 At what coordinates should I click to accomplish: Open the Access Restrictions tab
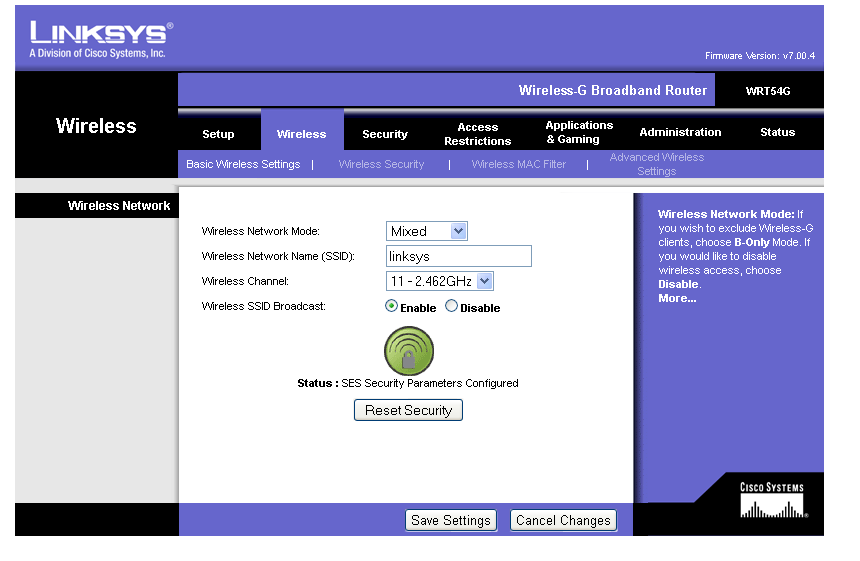pyautogui.click(x=478, y=134)
